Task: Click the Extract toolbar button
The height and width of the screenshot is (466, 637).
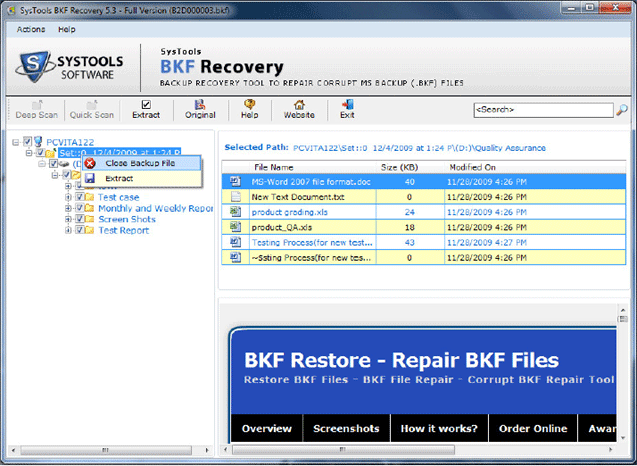Action: 146,110
